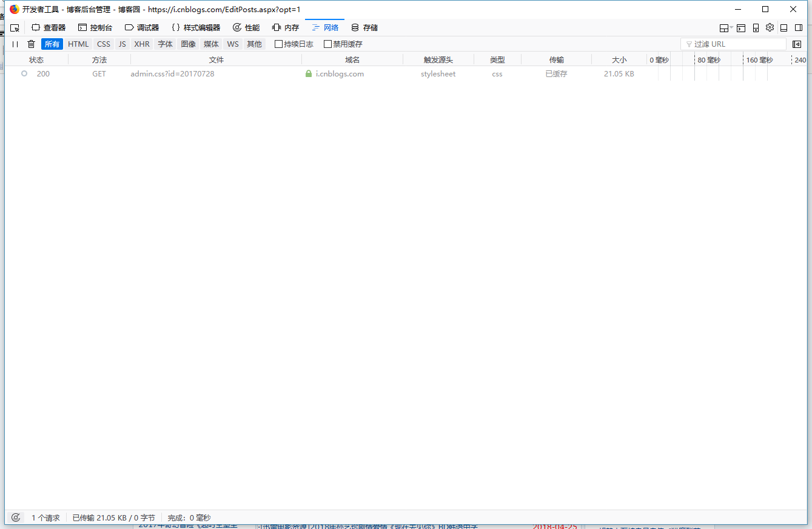Switch to the 查看器 tab
The image size is (812, 529).
(49, 28)
